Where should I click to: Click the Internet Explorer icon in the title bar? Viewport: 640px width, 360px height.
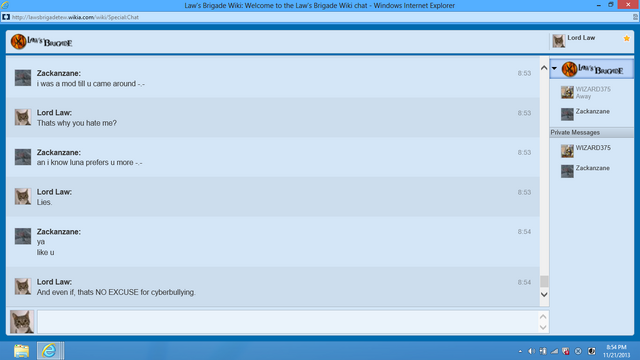point(5,5)
